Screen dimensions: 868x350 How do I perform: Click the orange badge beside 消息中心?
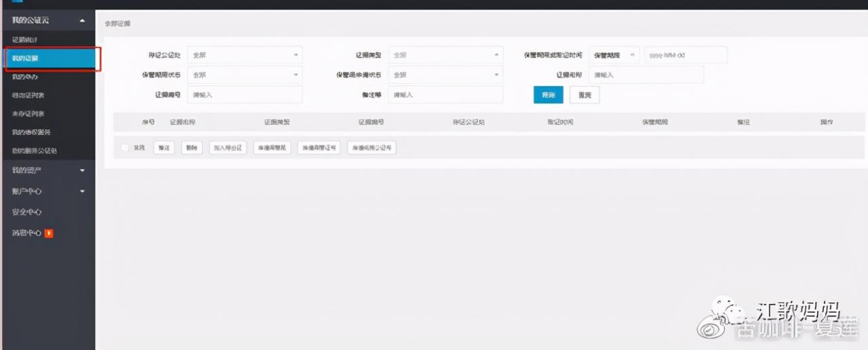click(49, 233)
